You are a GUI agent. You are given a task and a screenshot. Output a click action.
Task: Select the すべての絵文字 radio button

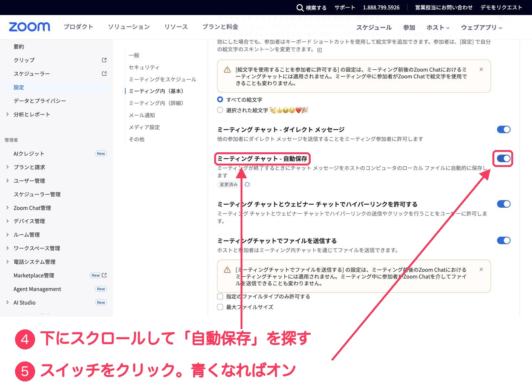click(220, 100)
